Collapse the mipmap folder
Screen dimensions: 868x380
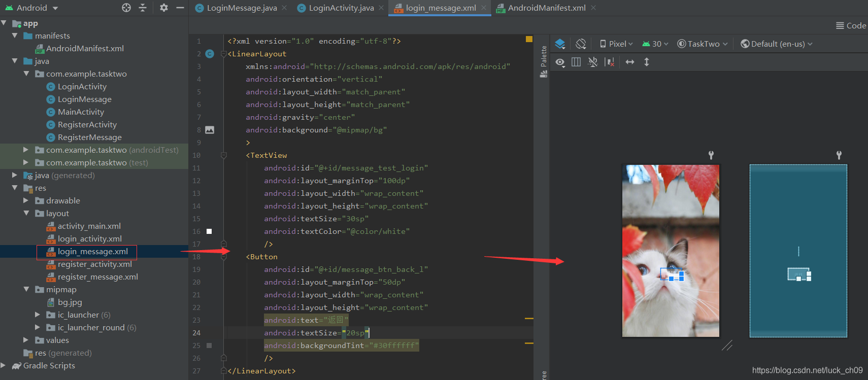pos(26,289)
